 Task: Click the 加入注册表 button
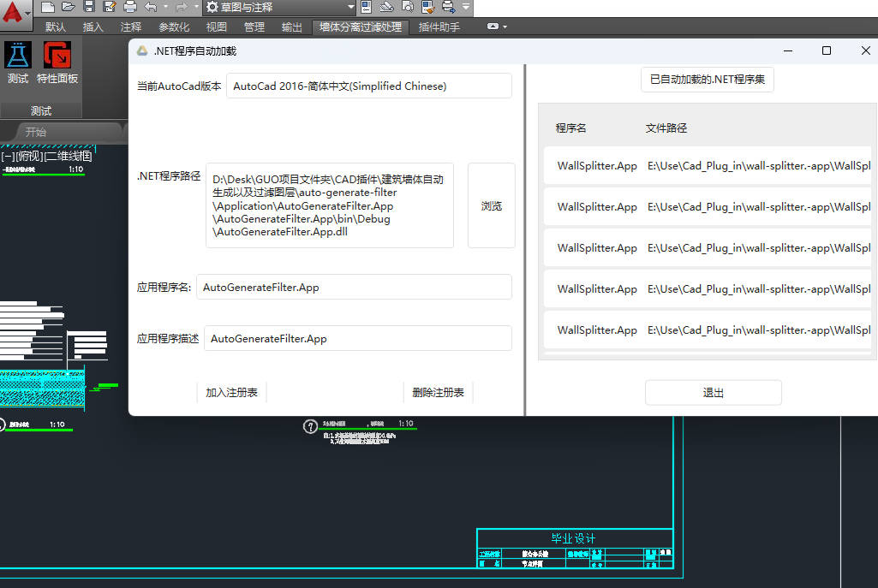pos(232,393)
